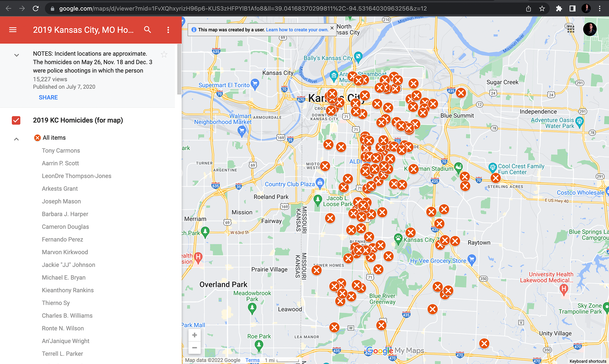Uncheck the 2019 KC Homicides layer
This screenshot has height=364, width=609.
click(x=16, y=120)
